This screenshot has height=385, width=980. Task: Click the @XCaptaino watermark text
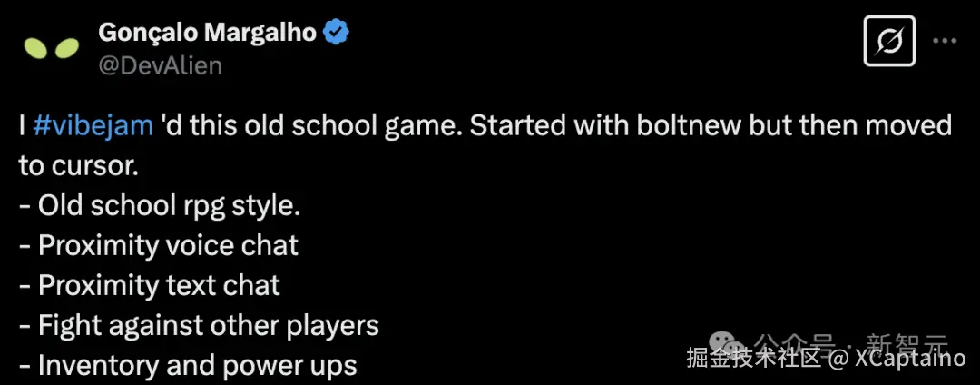click(x=897, y=360)
